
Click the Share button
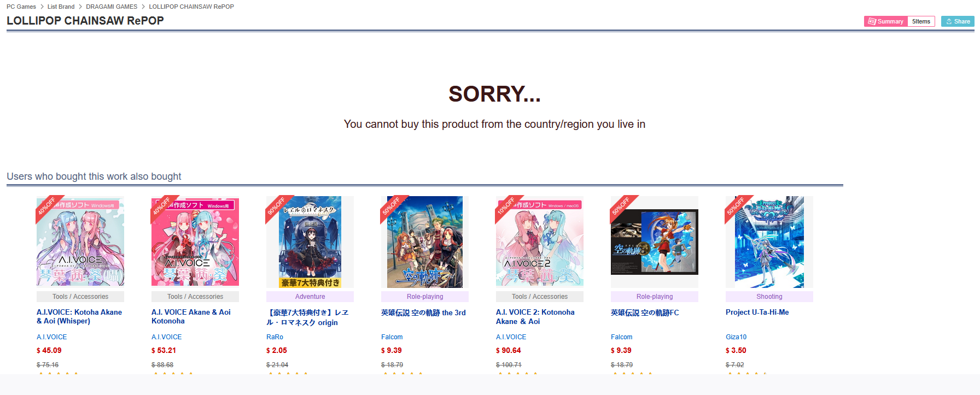pos(958,21)
